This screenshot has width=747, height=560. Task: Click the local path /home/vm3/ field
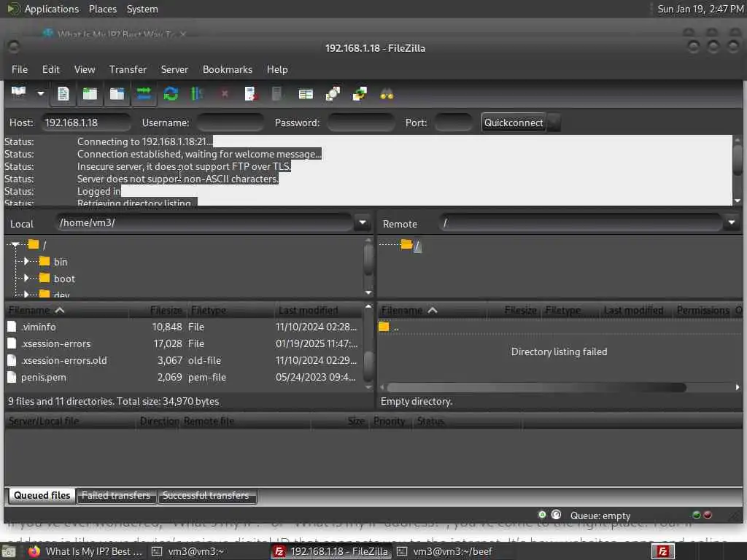(205, 222)
